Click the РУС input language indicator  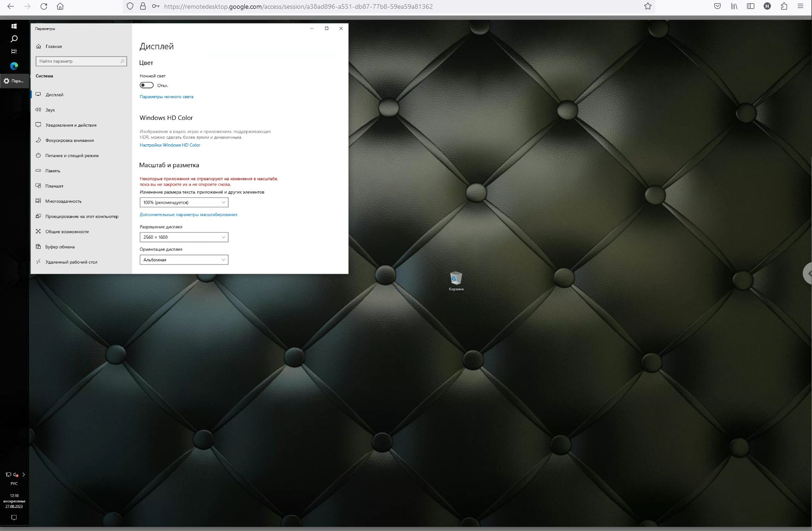click(x=14, y=484)
